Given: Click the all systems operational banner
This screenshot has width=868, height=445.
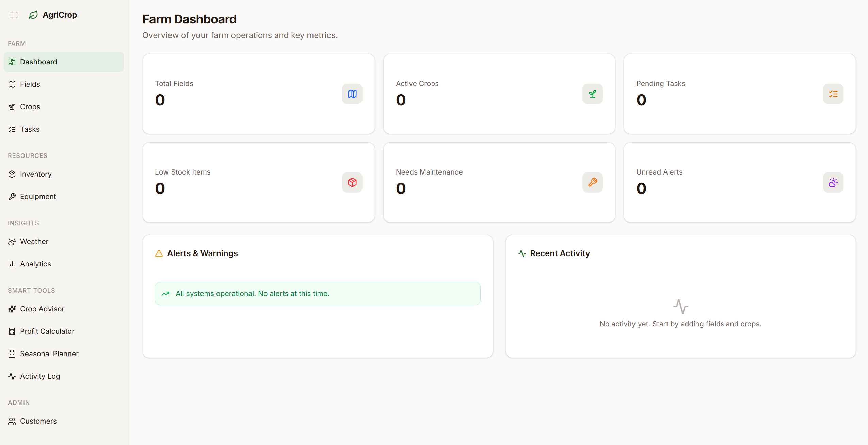Looking at the screenshot, I should coord(317,294).
